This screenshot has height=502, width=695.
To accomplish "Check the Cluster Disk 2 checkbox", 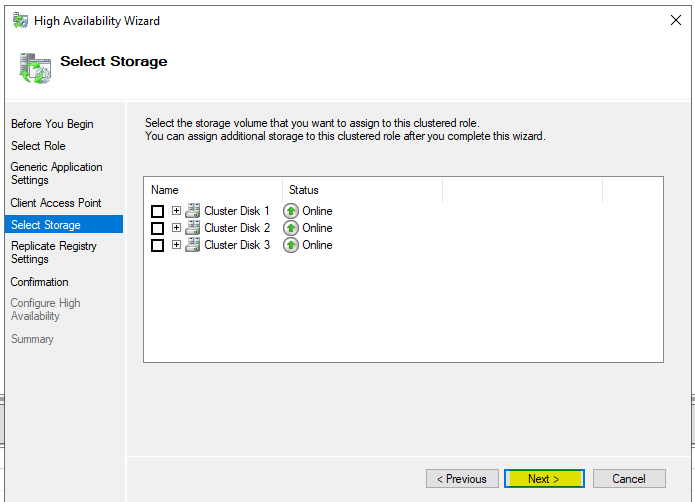I will point(157,228).
